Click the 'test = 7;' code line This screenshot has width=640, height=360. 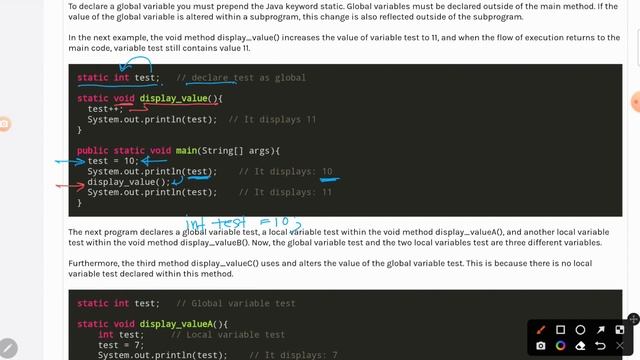tap(121, 345)
